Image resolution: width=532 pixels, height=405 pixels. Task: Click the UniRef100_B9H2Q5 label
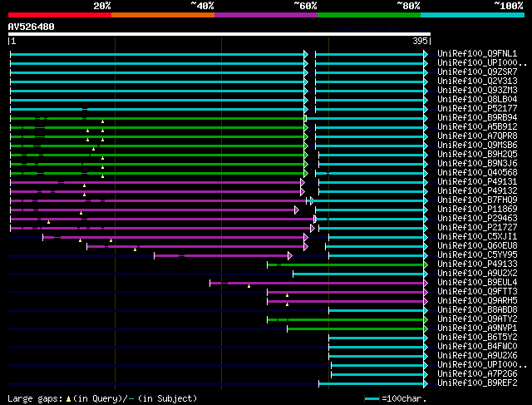[477, 155]
